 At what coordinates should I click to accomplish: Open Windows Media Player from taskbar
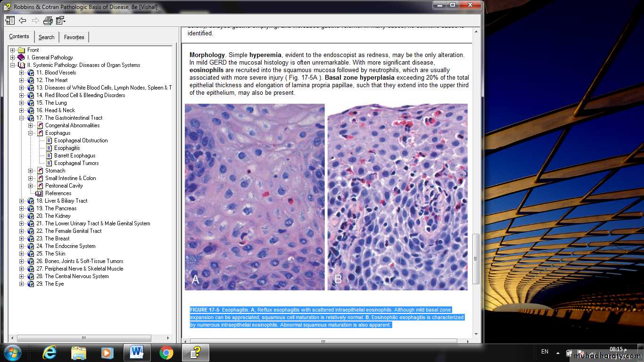point(107,352)
